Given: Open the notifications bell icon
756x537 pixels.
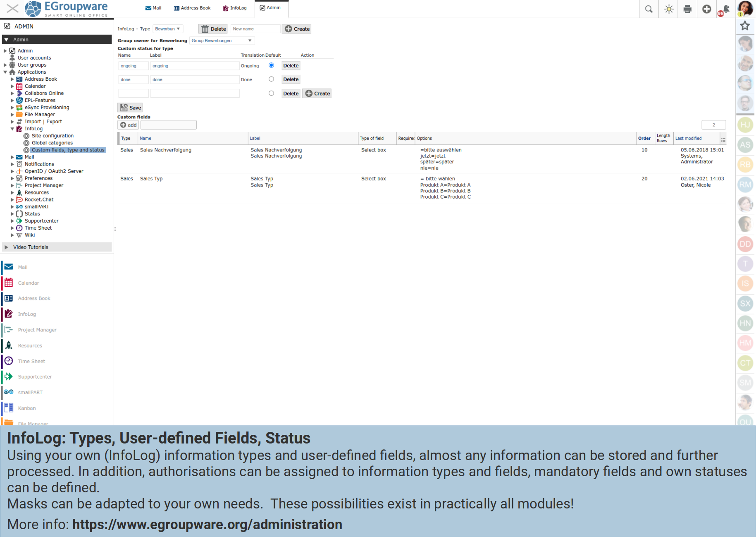Looking at the screenshot, I should point(725,9).
